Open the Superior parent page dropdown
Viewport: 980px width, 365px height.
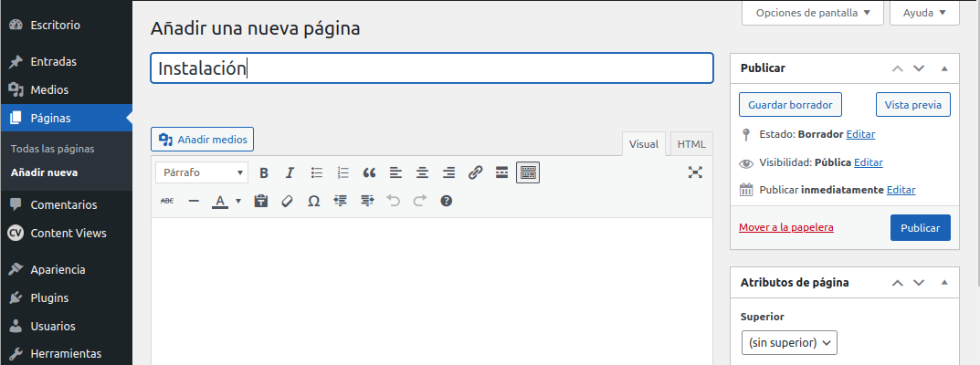(x=789, y=343)
